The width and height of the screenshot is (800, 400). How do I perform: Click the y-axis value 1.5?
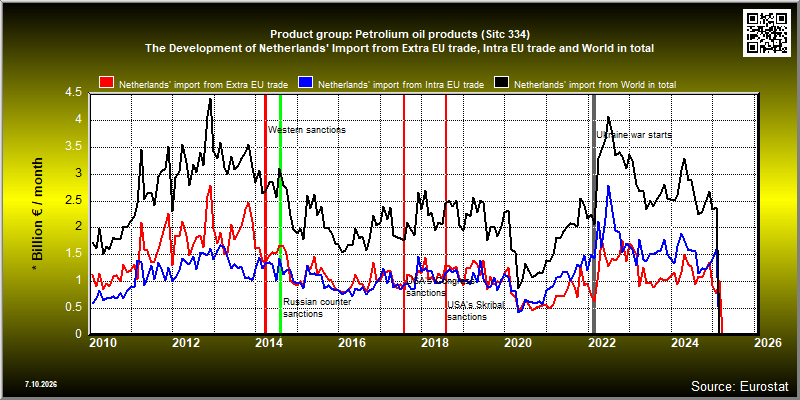(x=73, y=254)
